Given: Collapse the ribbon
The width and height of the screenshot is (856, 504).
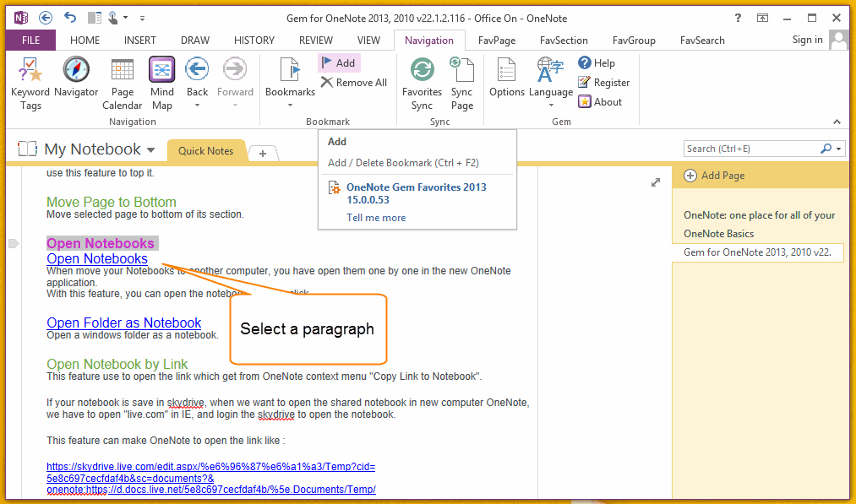Looking at the screenshot, I should [837, 122].
